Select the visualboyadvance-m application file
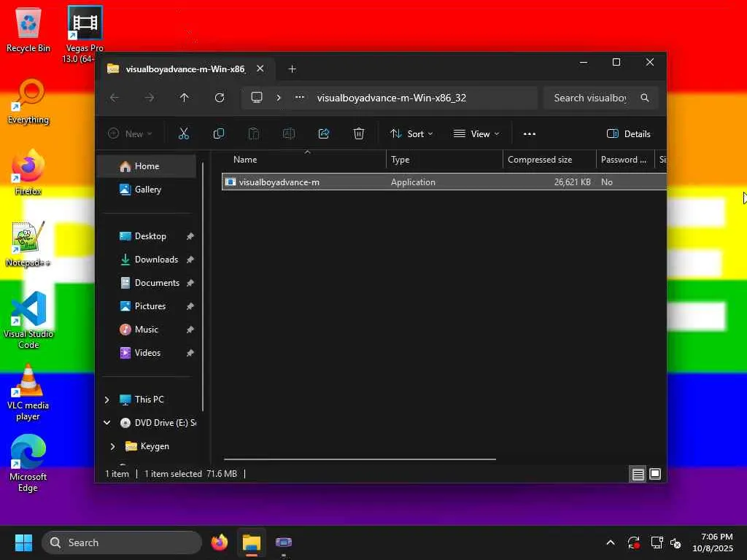This screenshot has height=560, width=747. click(x=444, y=182)
